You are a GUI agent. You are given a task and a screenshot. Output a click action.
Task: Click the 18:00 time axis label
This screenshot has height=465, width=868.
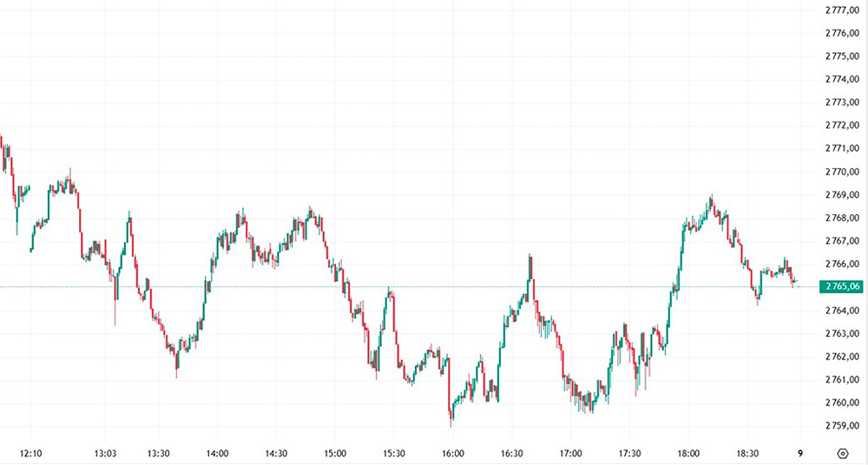[688, 454]
